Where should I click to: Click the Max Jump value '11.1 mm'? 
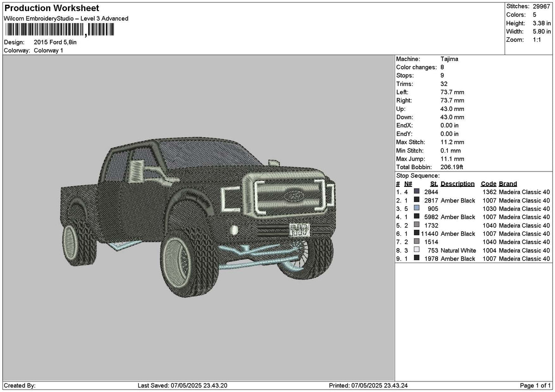click(452, 159)
